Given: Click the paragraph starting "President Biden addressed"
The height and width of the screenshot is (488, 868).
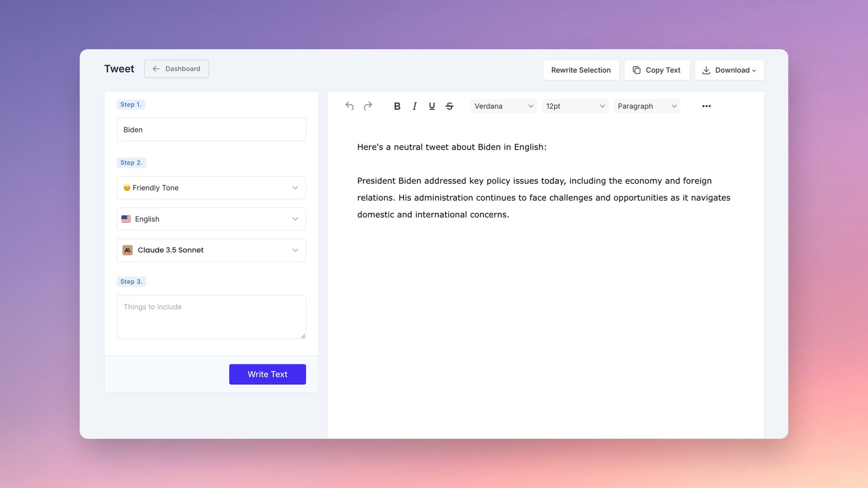Looking at the screenshot, I should (544, 198).
